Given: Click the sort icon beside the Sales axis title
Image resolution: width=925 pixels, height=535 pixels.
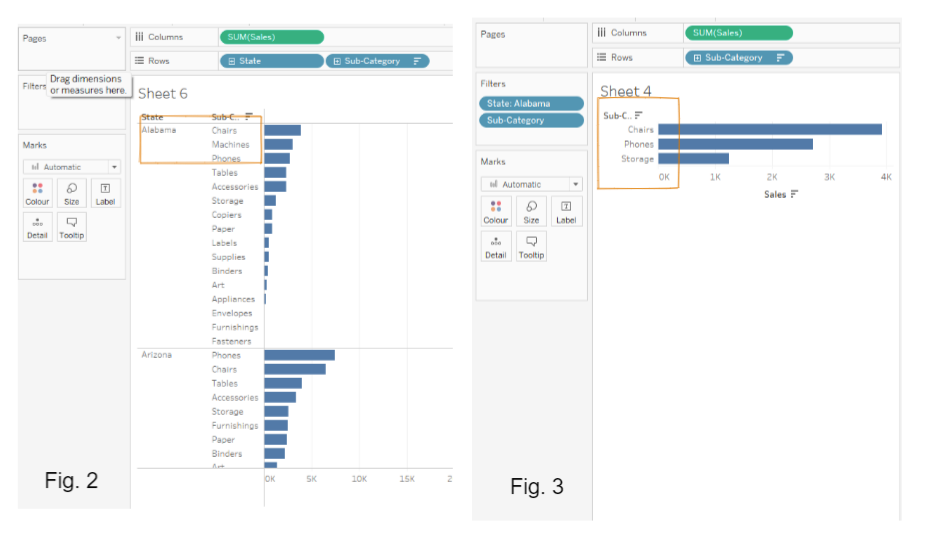Looking at the screenshot, I should (x=794, y=194).
